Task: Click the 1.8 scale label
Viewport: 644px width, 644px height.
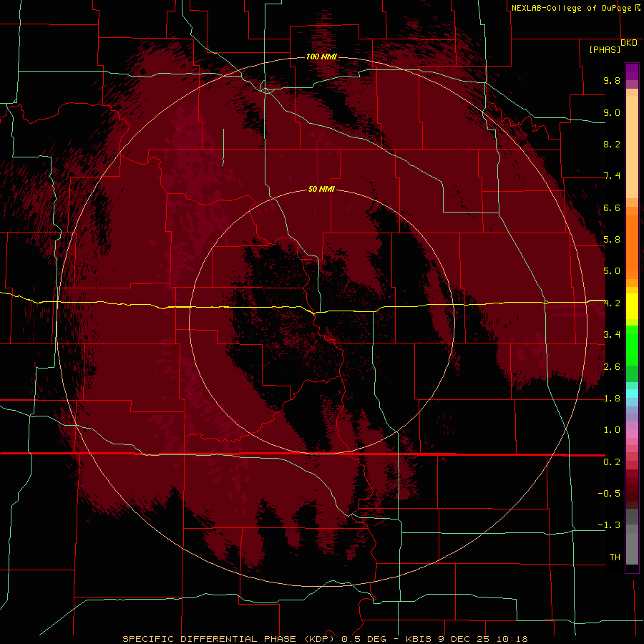Action: 612,399
